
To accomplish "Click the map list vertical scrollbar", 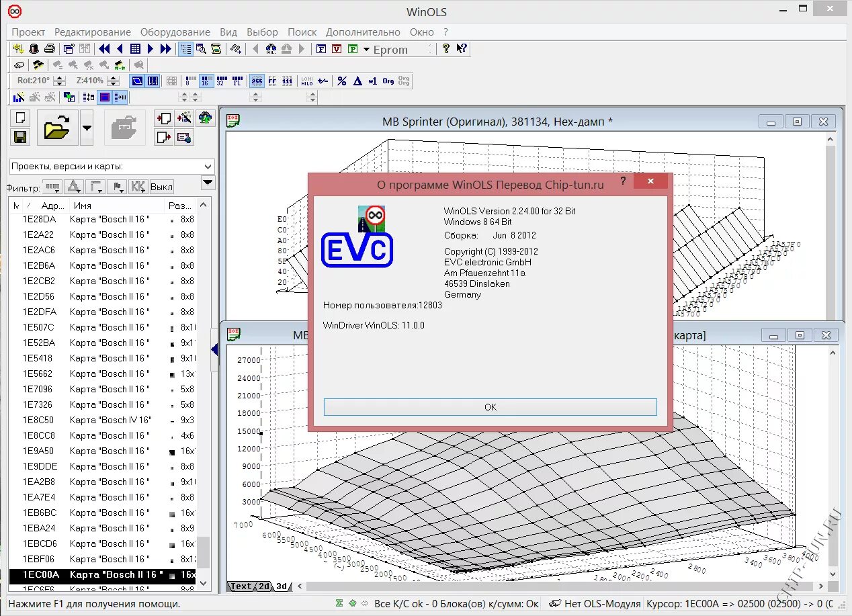I will point(204,393).
